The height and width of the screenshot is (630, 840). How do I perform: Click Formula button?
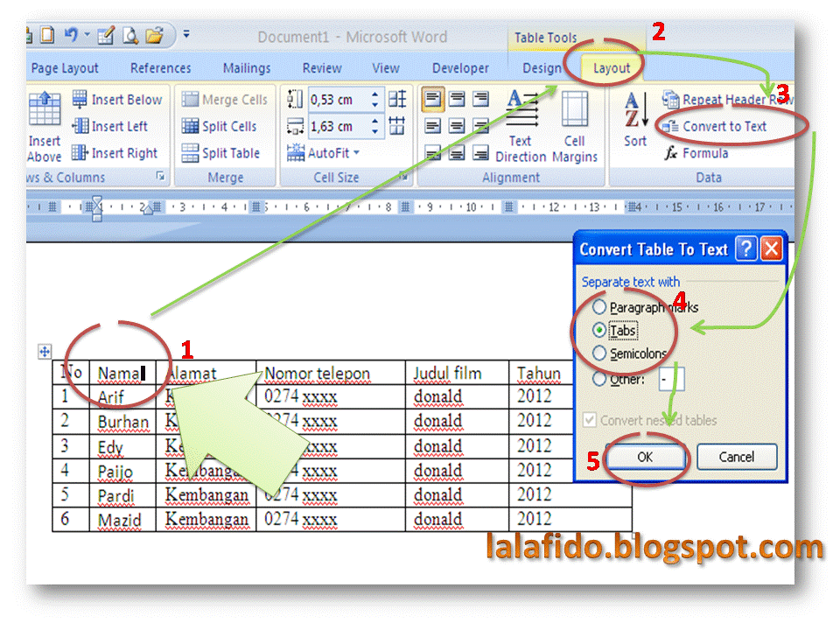pyautogui.click(x=696, y=153)
